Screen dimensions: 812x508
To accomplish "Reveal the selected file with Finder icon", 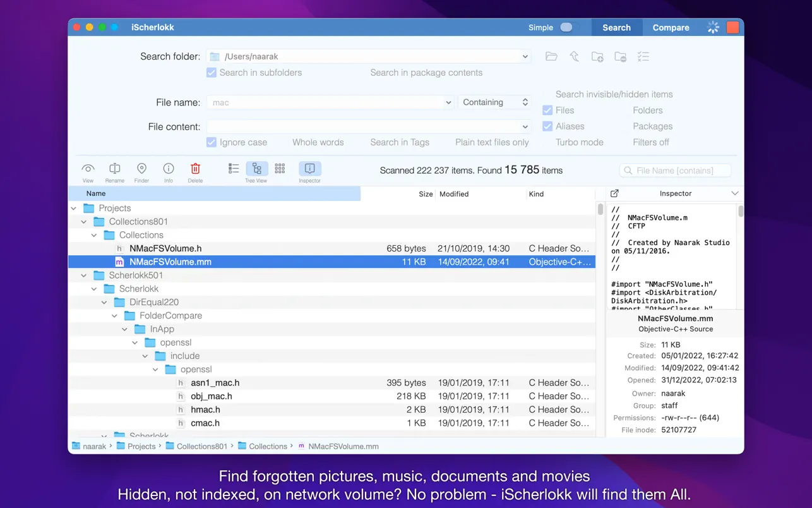I will click(141, 169).
